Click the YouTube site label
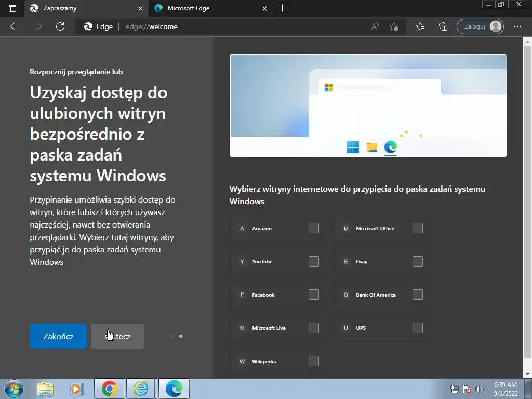 pyautogui.click(x=262, y=262)
